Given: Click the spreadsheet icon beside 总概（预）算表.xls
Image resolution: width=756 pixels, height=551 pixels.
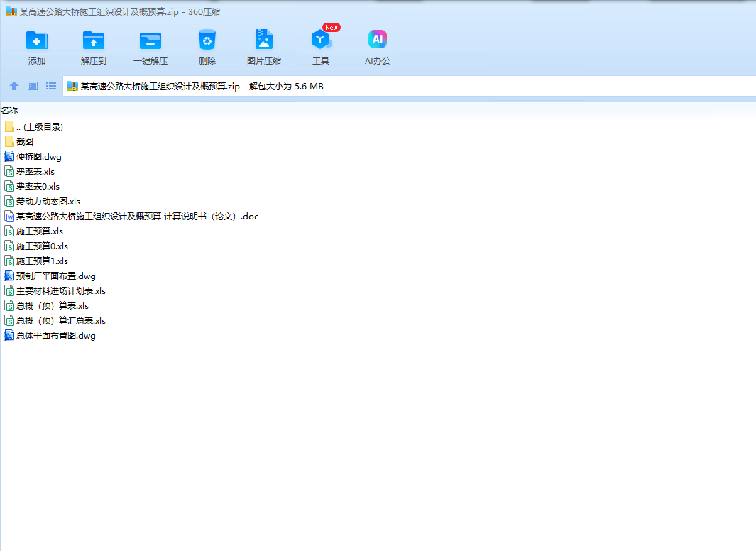Looking at the screenshot, I should (x=9, y=306).
